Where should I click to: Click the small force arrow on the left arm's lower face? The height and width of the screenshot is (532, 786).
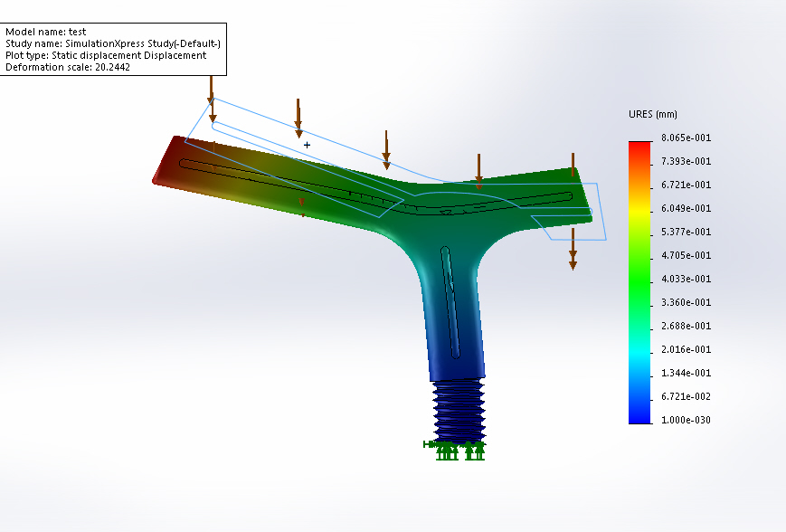point(303,206)
